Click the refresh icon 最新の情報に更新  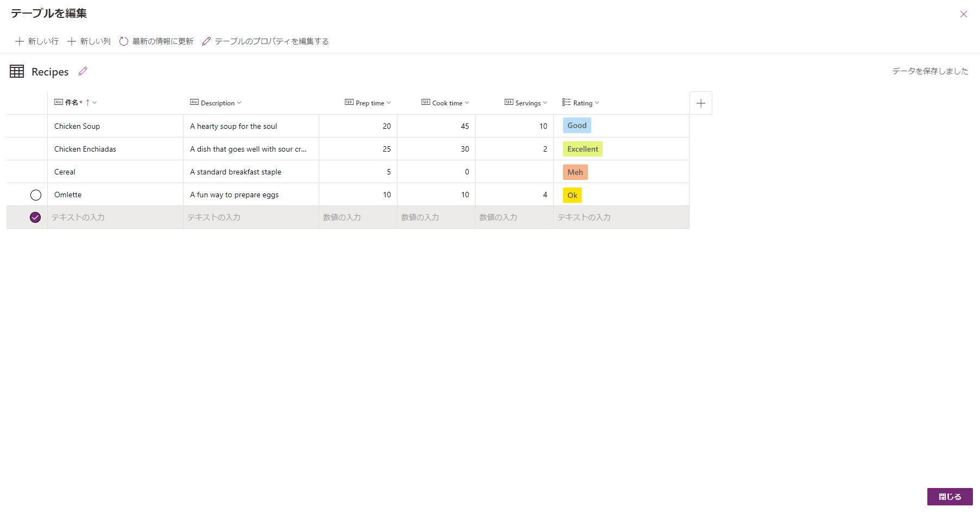coord(124,41)
